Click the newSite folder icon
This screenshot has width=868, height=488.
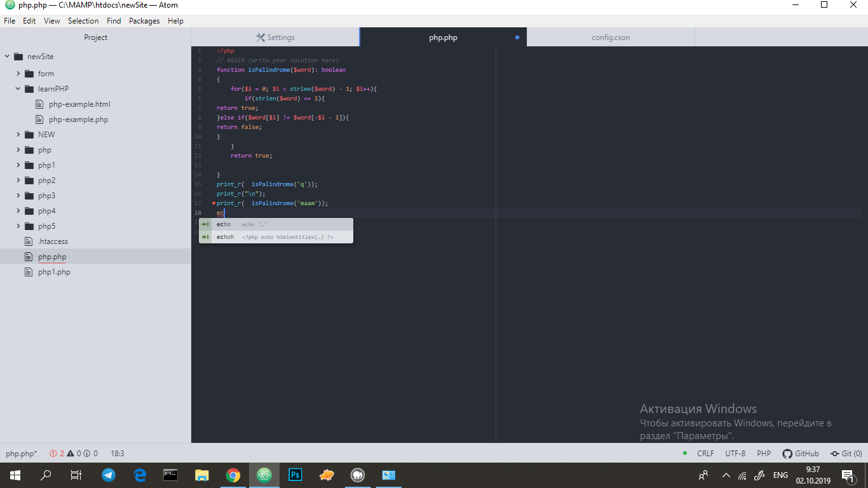point(18,57)
